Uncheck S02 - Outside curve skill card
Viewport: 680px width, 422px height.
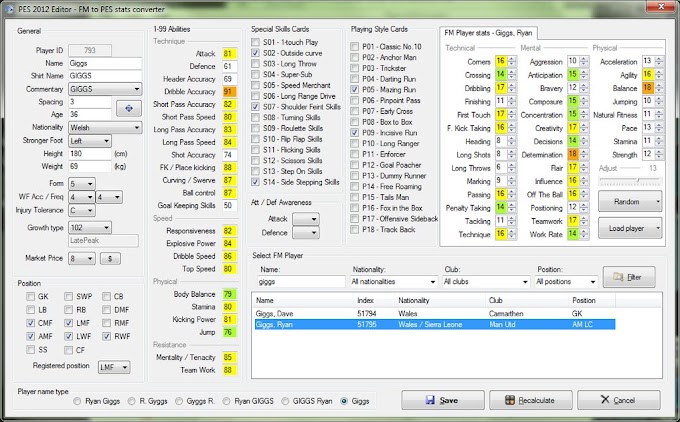coord(255,53)
